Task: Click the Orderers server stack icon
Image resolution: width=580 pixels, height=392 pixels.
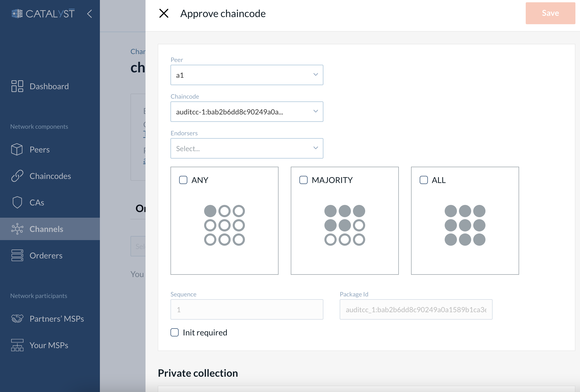Action: point(17,255)
